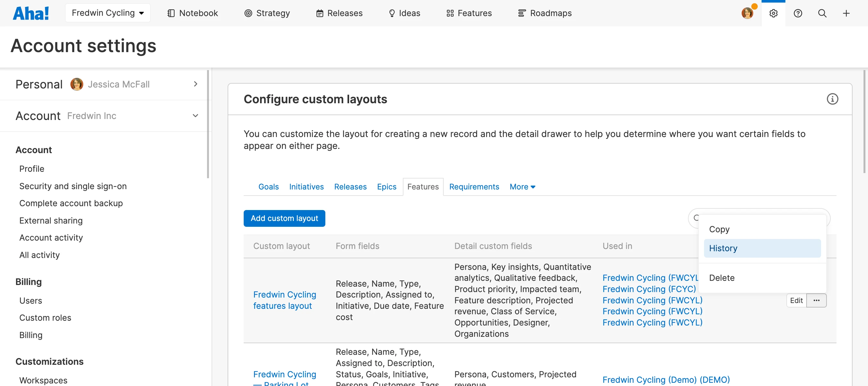Collapse the Account Fredwin Inc section
The image size is (868, 386).
pyautogui.click(x=195, y=116)
